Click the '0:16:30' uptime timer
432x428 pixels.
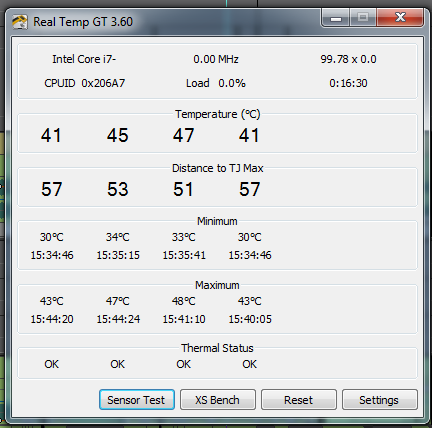[348, 83]
